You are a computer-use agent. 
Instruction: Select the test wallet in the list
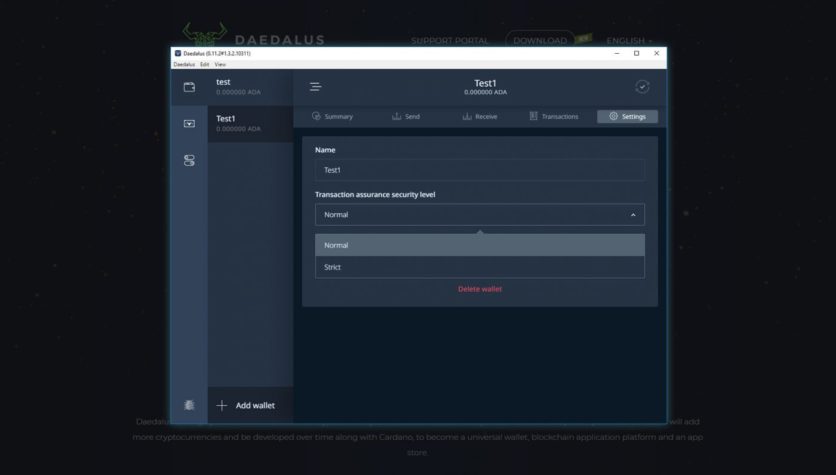click(251, 87)
